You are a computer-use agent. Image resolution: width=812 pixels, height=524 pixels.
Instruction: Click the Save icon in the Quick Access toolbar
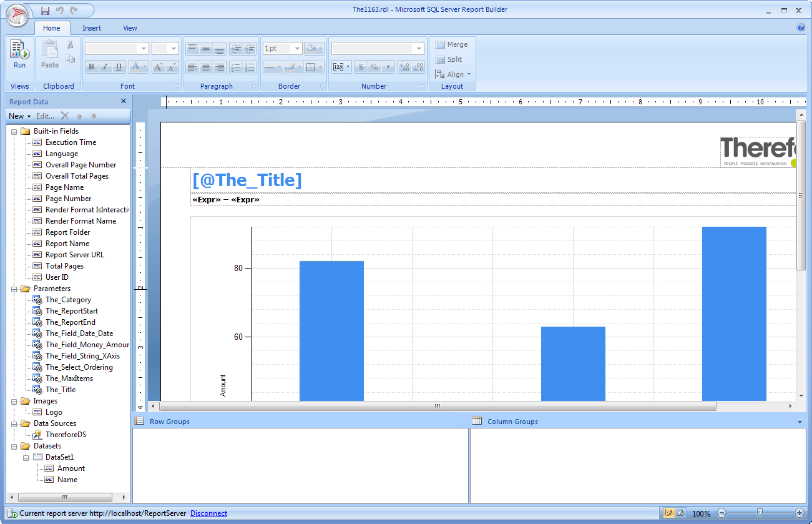pos(44,9)
